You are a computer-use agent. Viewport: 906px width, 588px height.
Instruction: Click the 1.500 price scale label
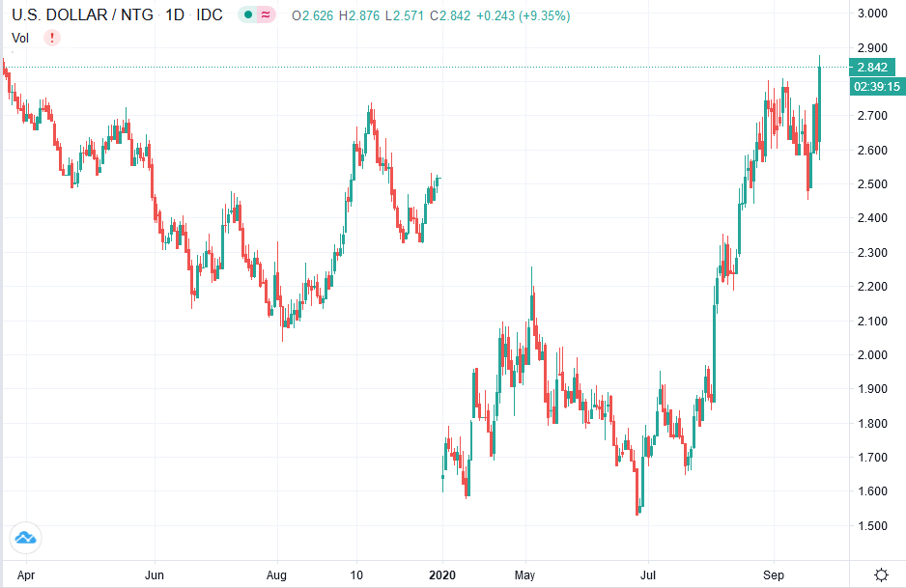872,526
